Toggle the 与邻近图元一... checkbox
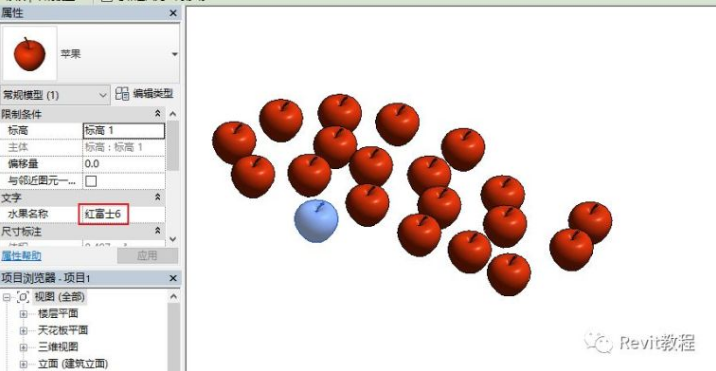This screenshot has height=371, width=716. click(x=91, y=181)
